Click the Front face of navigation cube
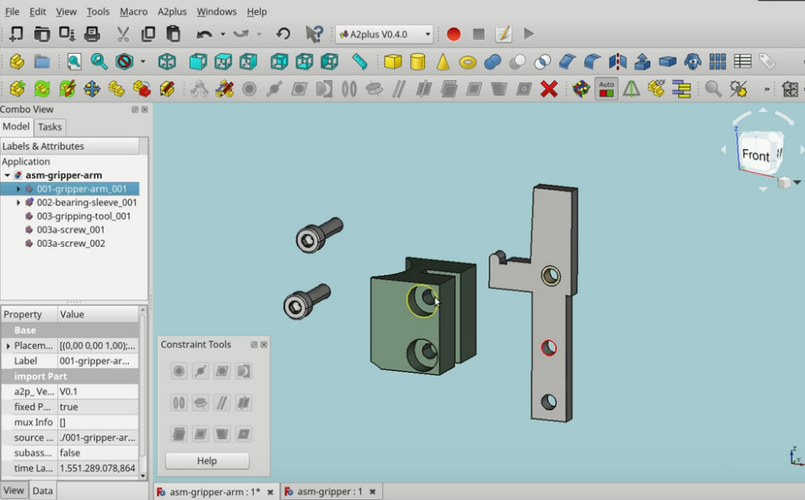This screenshot has height=500, width=805. point(755,155)
